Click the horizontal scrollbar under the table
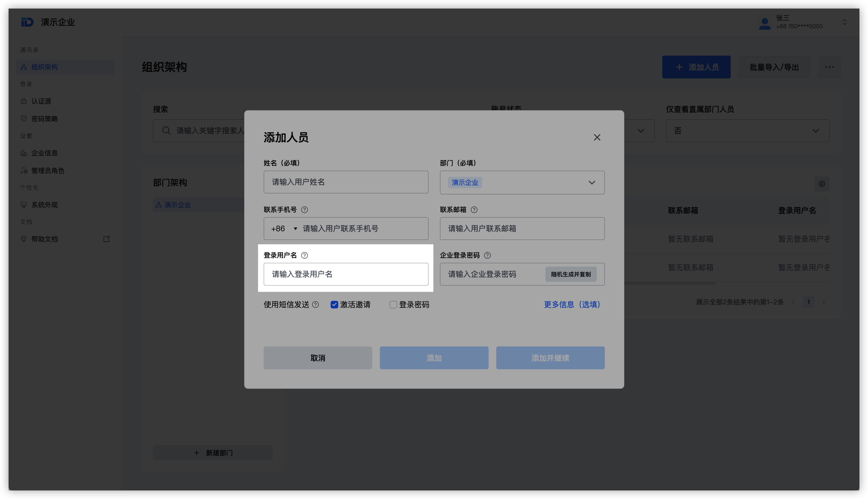Screen dimensions: 868x499 pyautogui.click(x=671, y=283)
